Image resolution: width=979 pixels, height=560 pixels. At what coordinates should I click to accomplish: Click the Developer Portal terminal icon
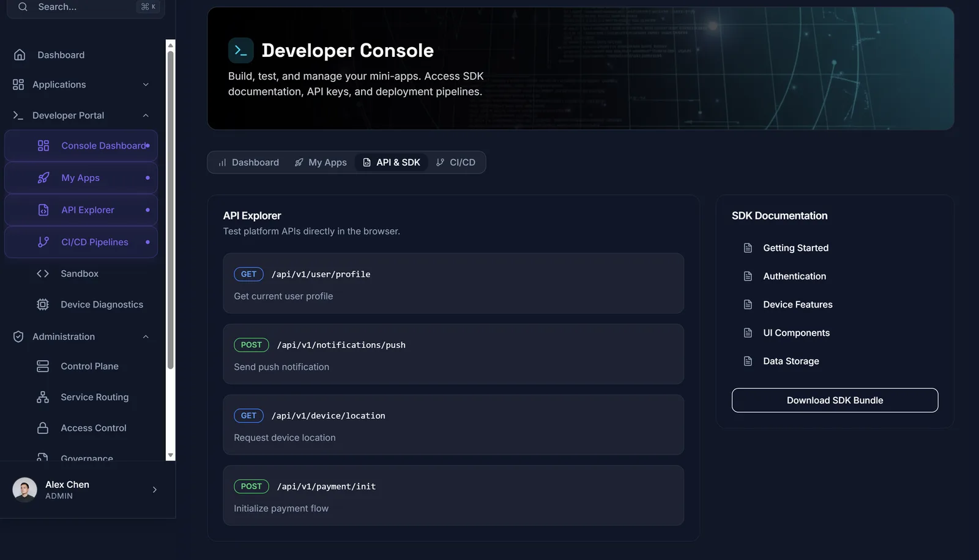[x=18, y=116]
